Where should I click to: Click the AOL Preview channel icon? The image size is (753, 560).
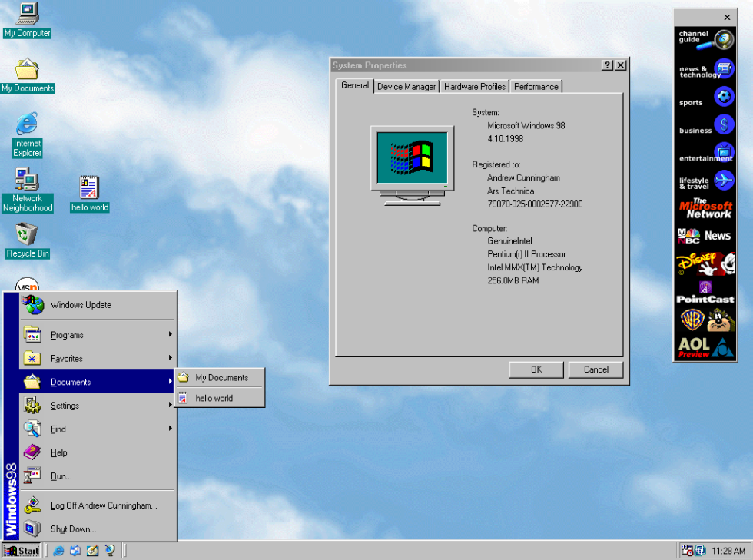tap(705, 346)
